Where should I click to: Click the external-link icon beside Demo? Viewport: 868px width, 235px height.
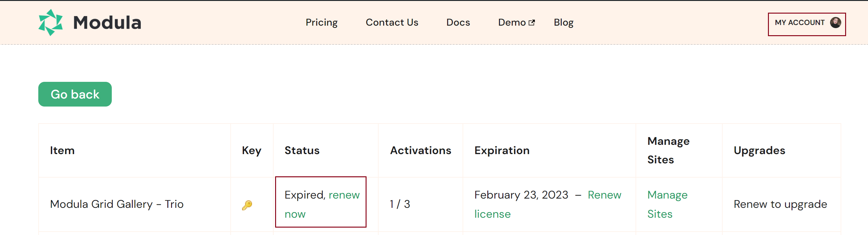(532, 23)
